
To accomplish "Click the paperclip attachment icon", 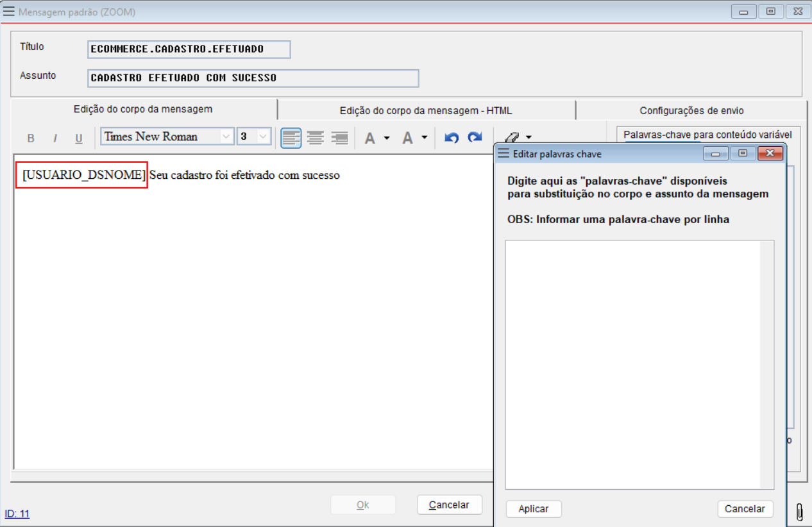I will (x=799, y=512).
